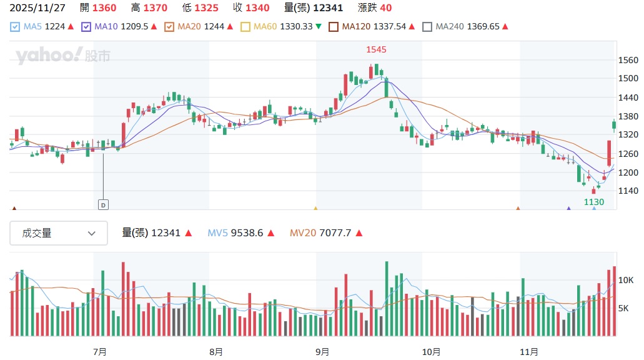Click the 7月 label on time axis
The image size is (644, 360).
pyautogui.click(x=99, y=352)
